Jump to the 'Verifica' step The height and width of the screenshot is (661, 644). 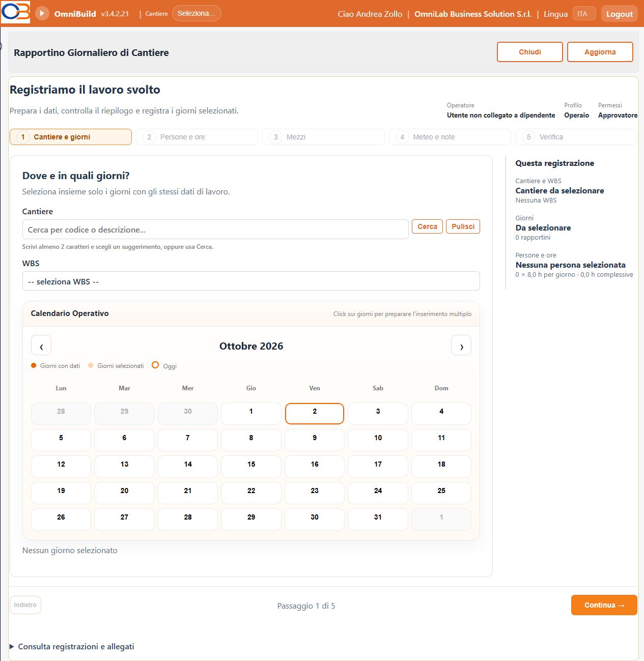click(576, 137)
